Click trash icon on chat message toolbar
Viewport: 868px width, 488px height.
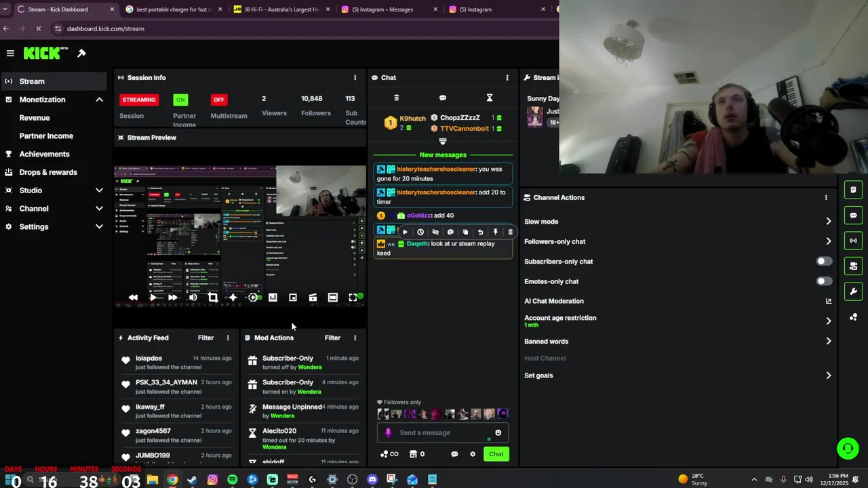pyautogui.click(x=511, y=232)
